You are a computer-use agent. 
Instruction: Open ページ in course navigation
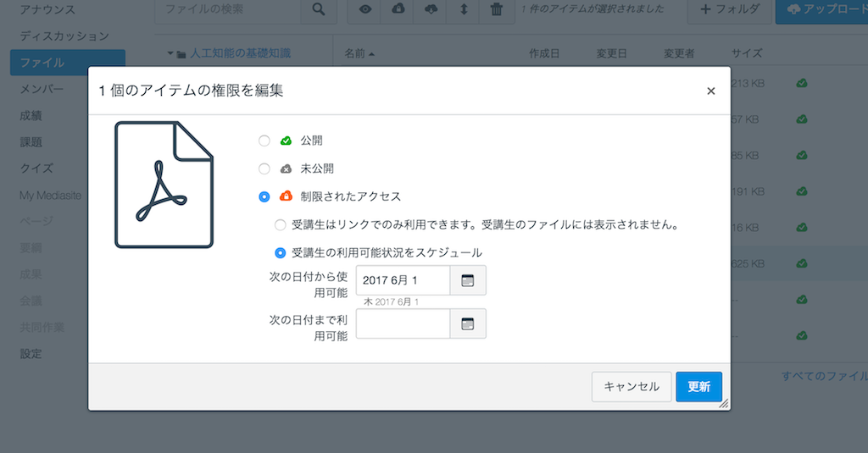tap(36, 221)
